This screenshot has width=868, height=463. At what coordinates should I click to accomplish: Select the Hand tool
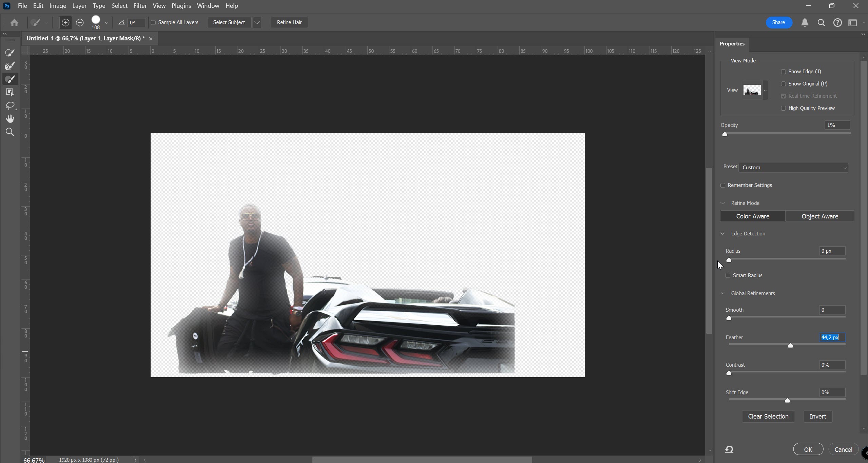point(10,118)
